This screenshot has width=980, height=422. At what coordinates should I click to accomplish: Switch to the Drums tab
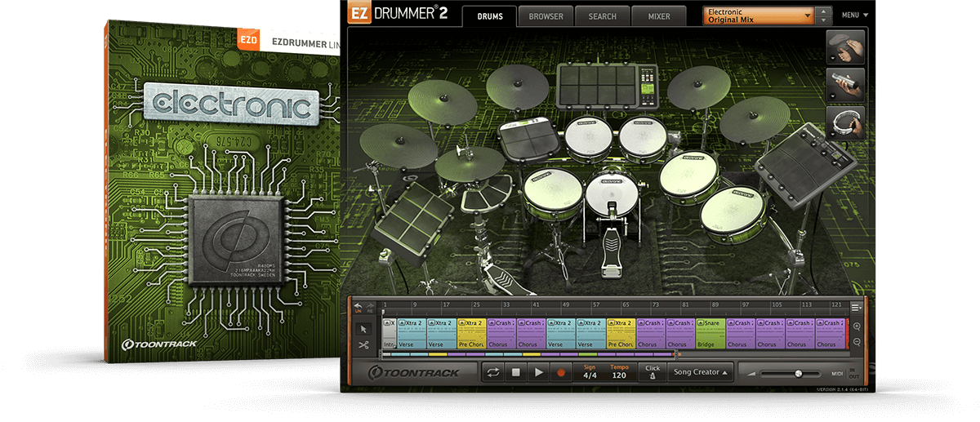pyautogui.click(x=489, y=16)
